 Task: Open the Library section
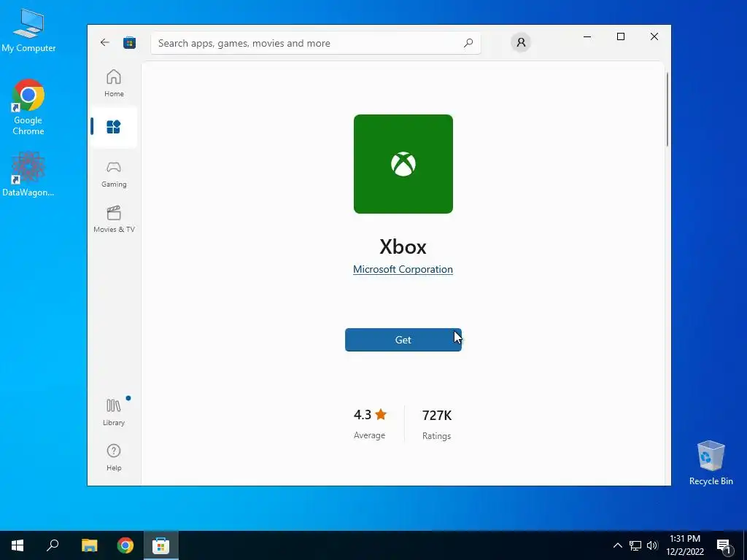point(114,412)
